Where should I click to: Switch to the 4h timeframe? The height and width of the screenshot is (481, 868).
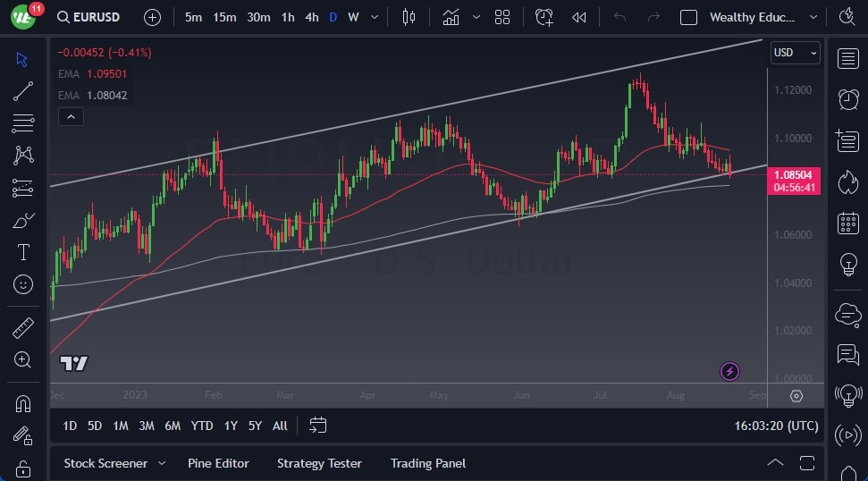pyautogui.click(x=311, y=17)
